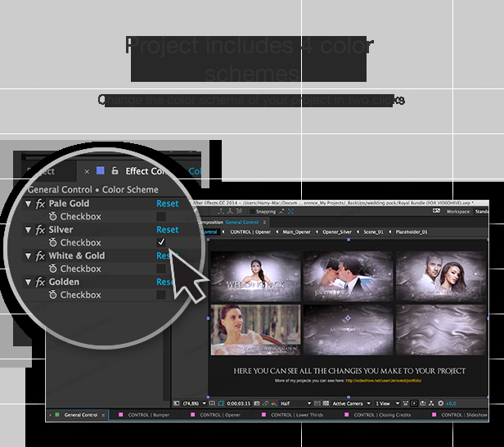Image resolution: width=504 pixels, height=447 pixels.
Task: Click the Golden Checkbox stopwatch icon
Action: pos(53,295)
